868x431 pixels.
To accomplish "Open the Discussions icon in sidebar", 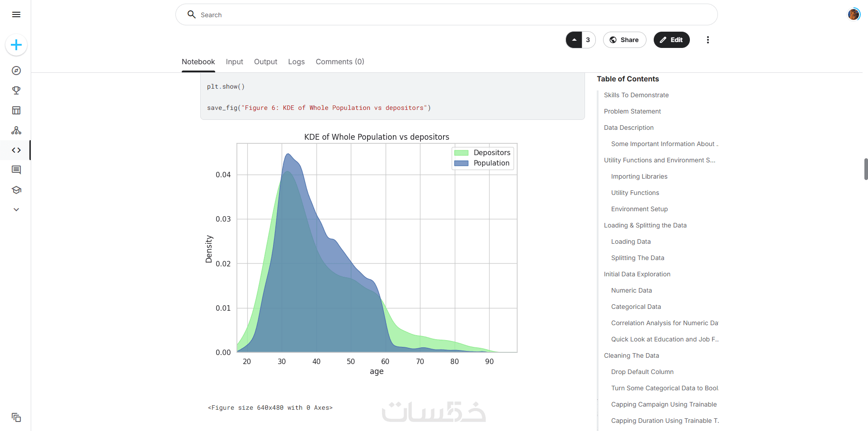I will coord(16,170).
